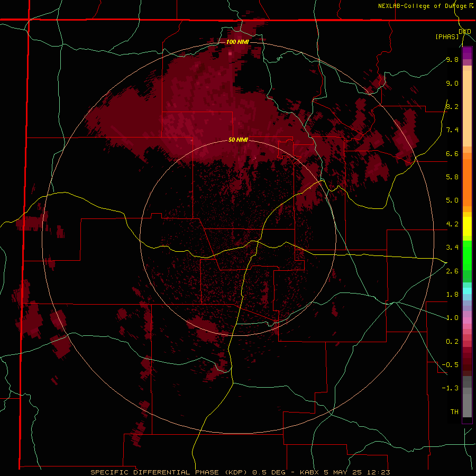The image size is (476, 476).
Task: Pick the purple top color bar segment
Action: click(x=467, y=53)
